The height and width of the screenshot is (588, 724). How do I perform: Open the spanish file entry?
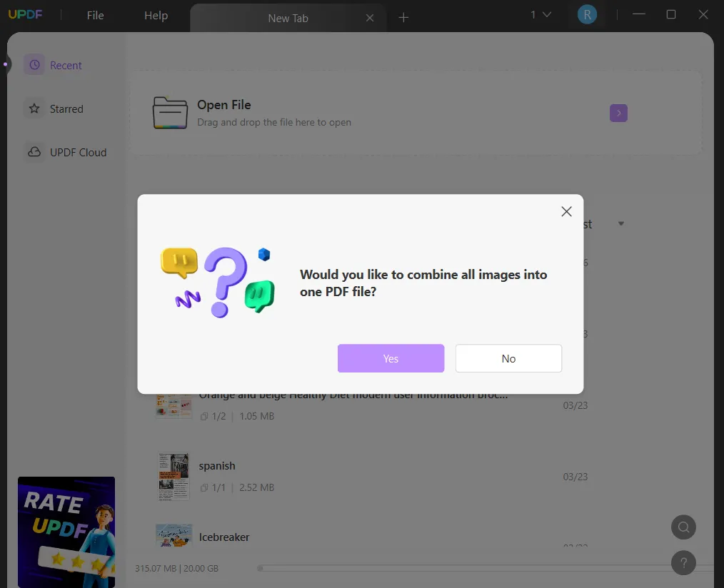pyautogui.click(x=372, y=476)
